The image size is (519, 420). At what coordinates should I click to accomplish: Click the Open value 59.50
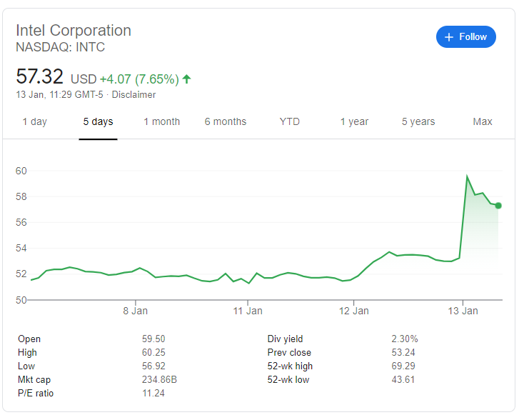pyautogui.click(x=153, y=339)
